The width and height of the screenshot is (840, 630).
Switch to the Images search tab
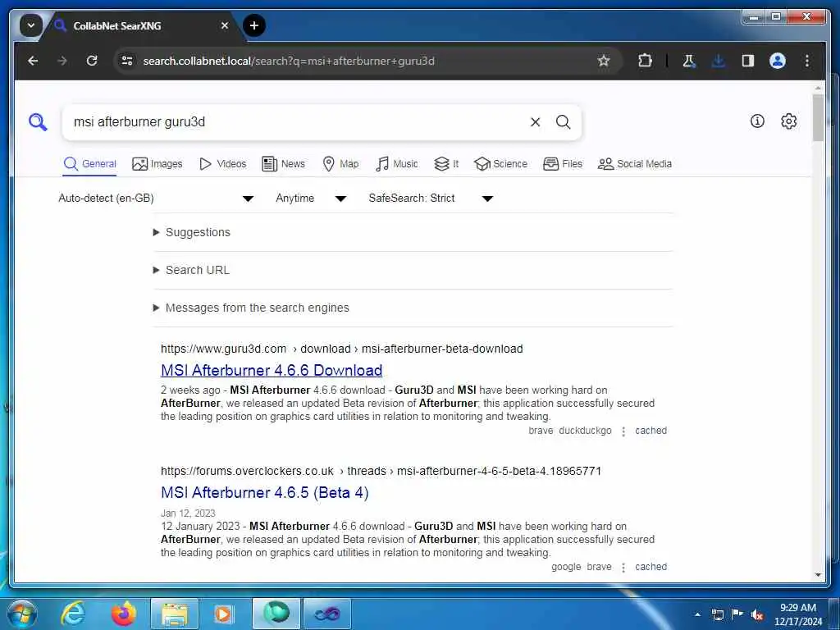[157, 164]
